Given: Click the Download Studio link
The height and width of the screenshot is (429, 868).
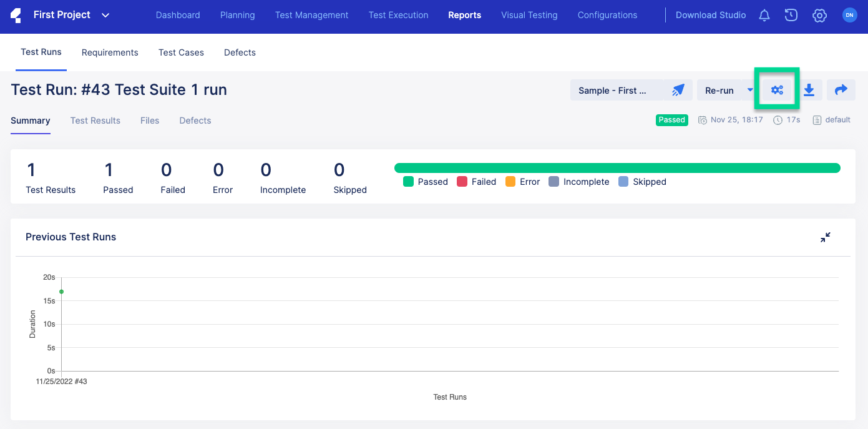Looking at the screenshot, I should pos(711,15).
